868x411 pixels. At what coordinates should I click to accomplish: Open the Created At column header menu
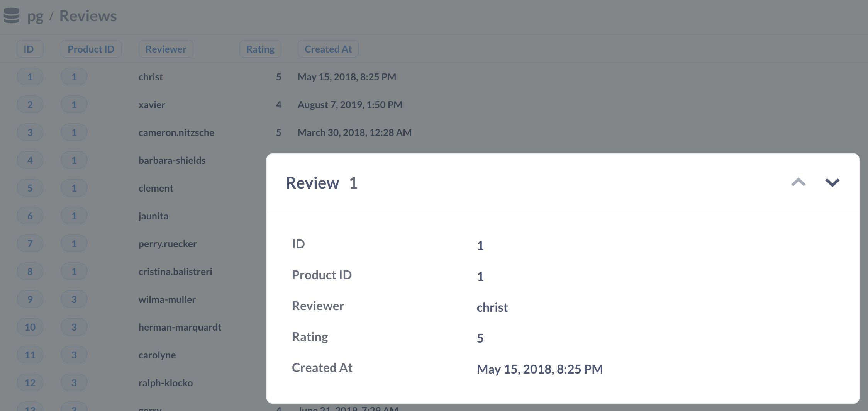coord(328,49)
